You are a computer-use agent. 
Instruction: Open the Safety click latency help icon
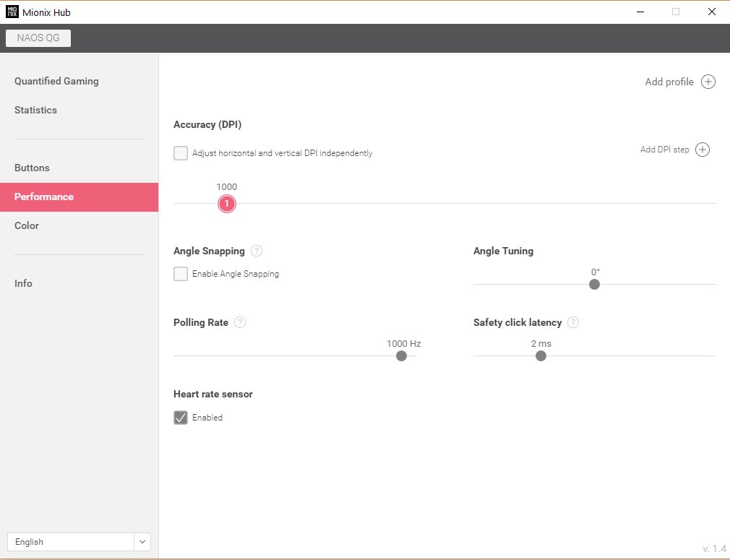tap(573, 322)
